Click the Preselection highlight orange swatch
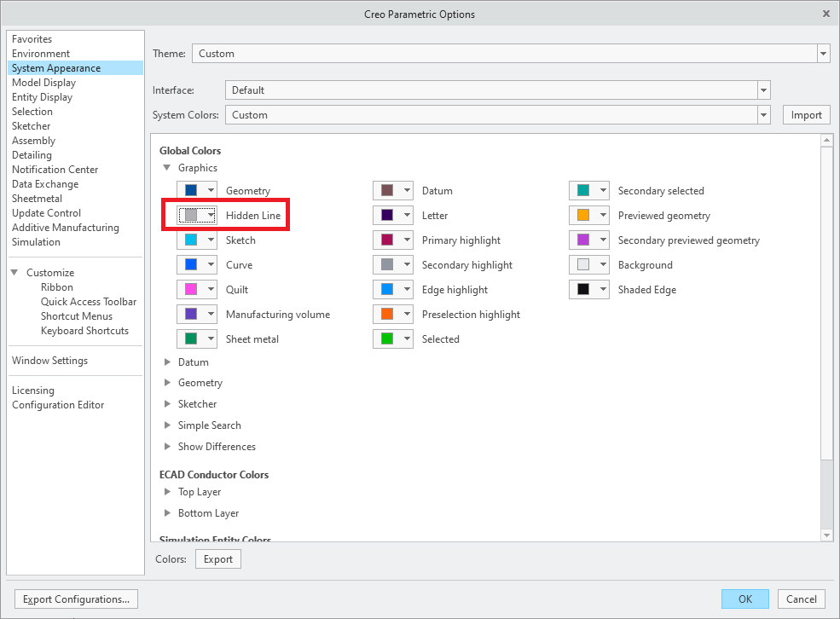840x619 pixels. 387,315
